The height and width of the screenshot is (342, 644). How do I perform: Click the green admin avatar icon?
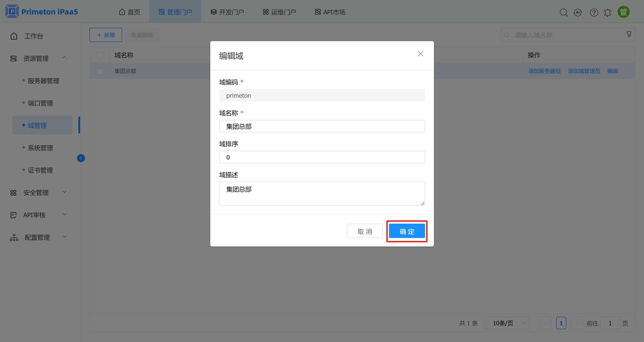(623, 12)
